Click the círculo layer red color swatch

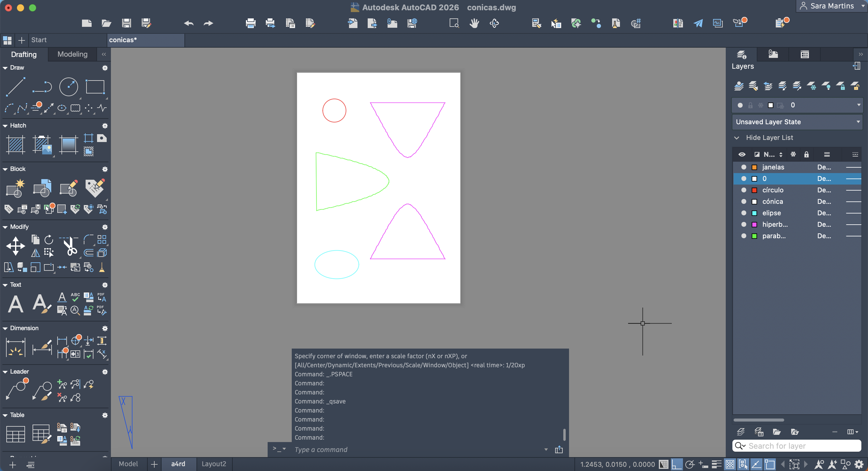pos(754,190)
